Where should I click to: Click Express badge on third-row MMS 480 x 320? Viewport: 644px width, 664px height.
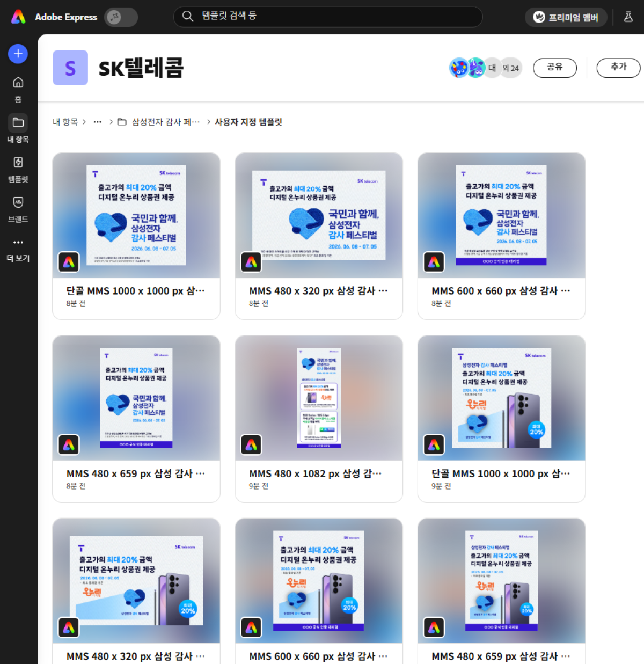(x=69, y=627)
